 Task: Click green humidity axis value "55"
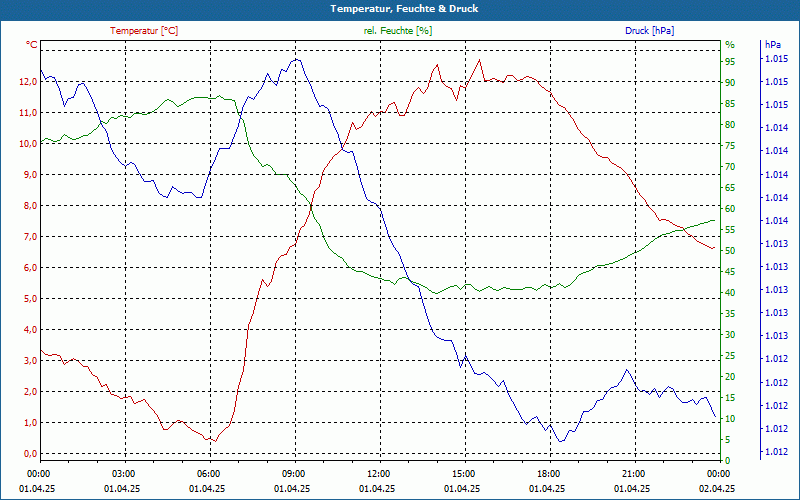pos(730,230)
